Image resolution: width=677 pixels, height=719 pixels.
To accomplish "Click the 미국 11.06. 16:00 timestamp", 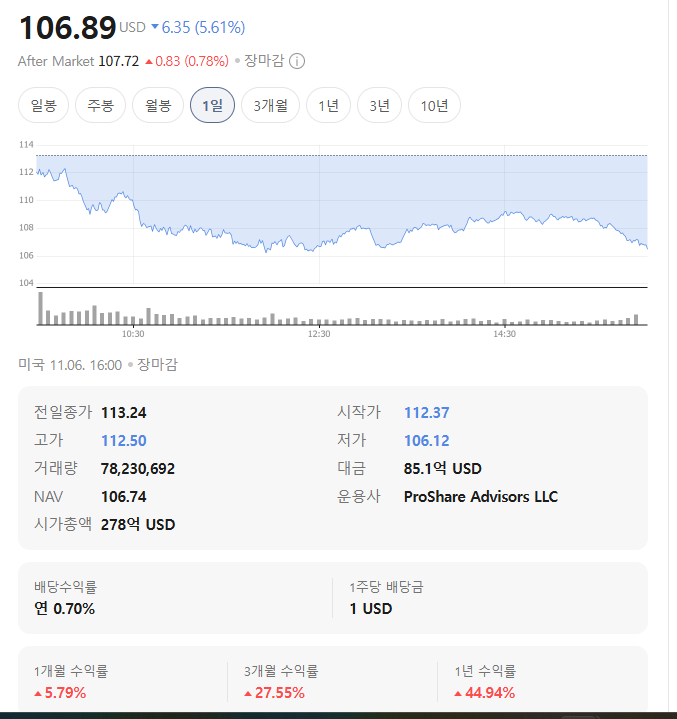I will pyautogui.click(x=70, y=365).
